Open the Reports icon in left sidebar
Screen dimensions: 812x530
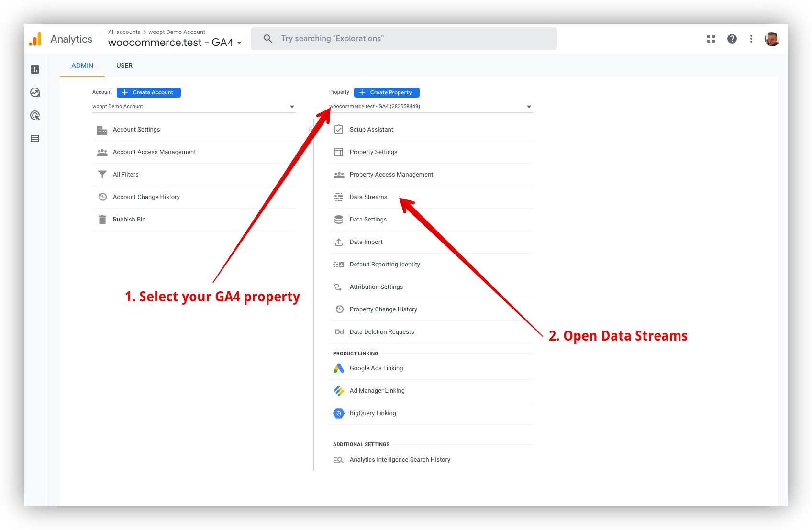pyautogui.click(x=35, y=69)
